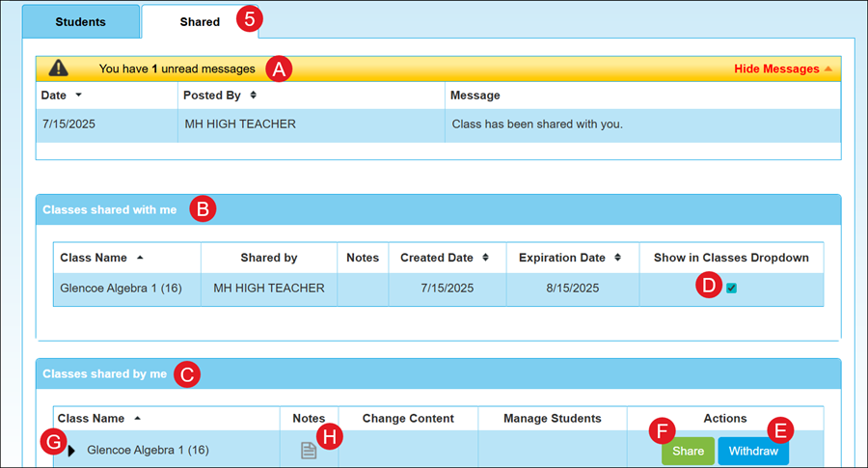The image size is (868, 468).
Task: Click the unread messages notification text
Action: point(176,69)
